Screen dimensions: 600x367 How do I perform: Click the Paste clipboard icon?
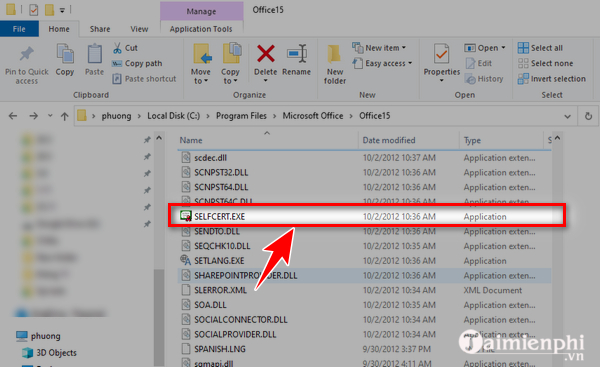pyautogui.click(x=94, y=54)
